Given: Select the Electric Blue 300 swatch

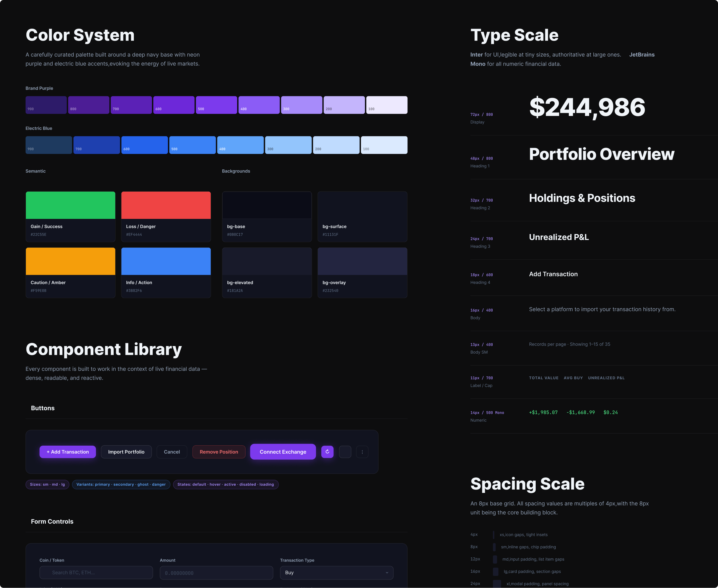Looking at the screenshot, I should 288,145.
